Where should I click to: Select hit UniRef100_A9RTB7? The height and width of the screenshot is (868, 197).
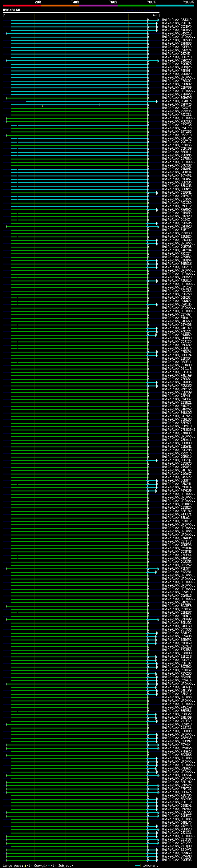click(x=177, y=23)
